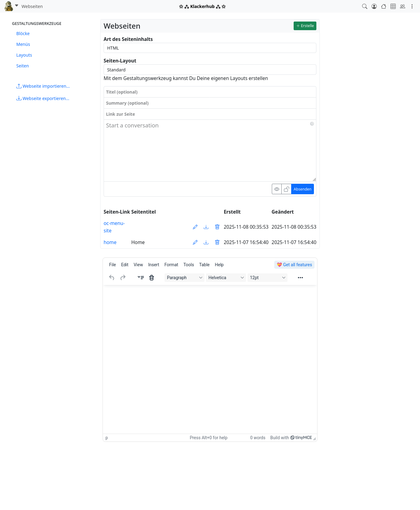Open the Art des Seiteninhalts HTML select
The image size is (420, 510).
210,48
